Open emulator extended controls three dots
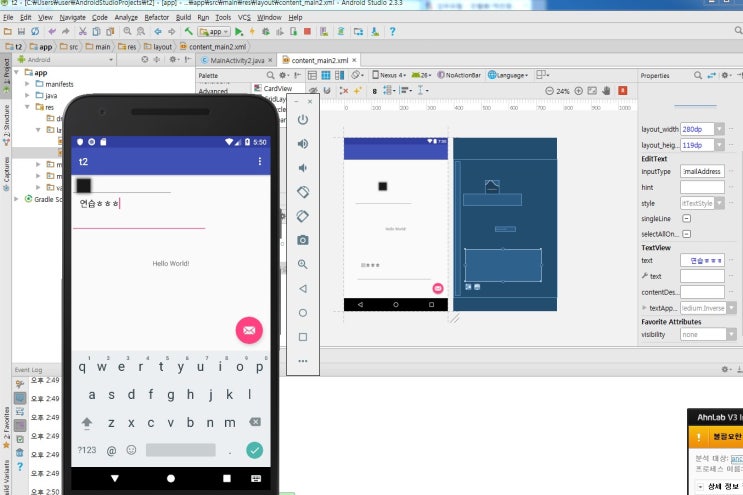Image resolution: width=743 pixels, height=495 pixels. coord(303,361)
